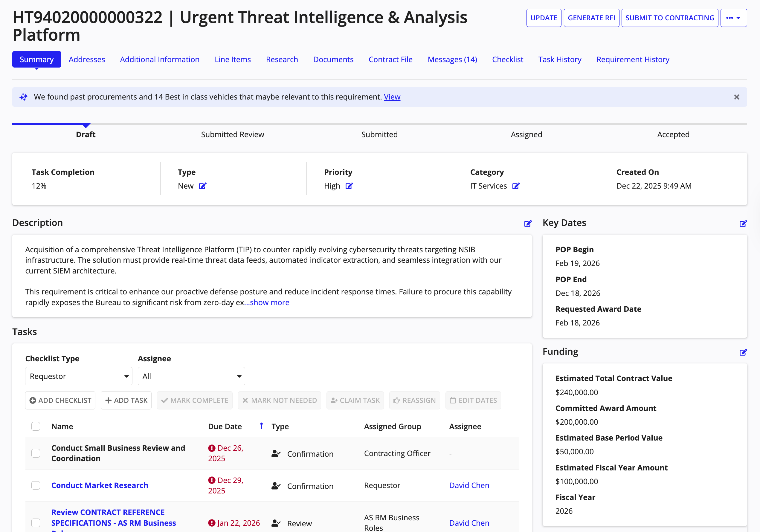Click the Name column header
This screenshot has width=760, height=532.
[62, 426]
